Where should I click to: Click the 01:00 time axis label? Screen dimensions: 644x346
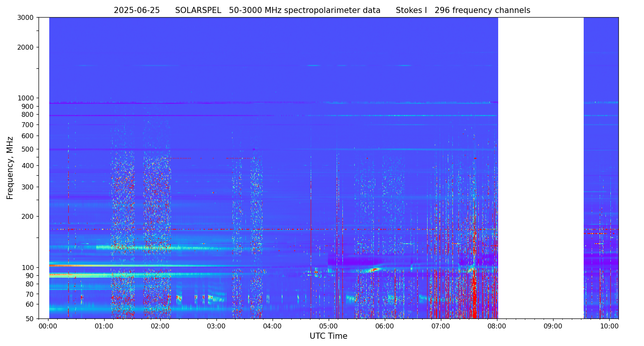pos(104,327)
